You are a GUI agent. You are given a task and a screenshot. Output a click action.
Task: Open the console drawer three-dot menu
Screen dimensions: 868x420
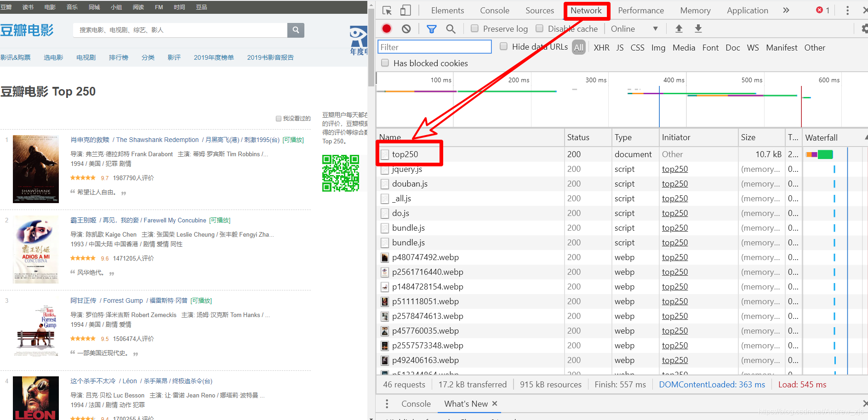coord(387,404)
